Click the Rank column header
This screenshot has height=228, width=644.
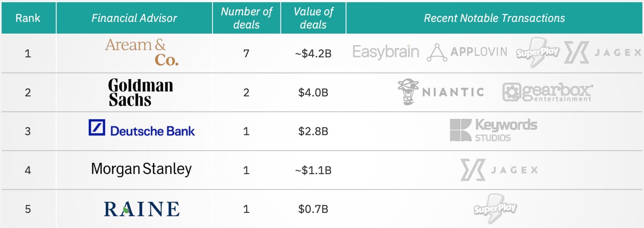point(28,18)
